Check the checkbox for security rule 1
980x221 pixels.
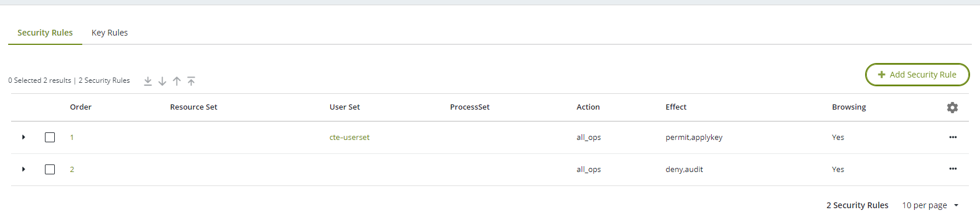click(50, 137)
